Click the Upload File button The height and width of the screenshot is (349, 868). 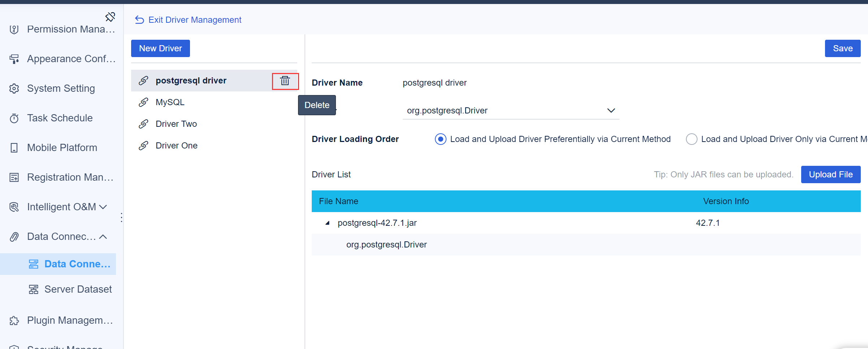[830, 174]
